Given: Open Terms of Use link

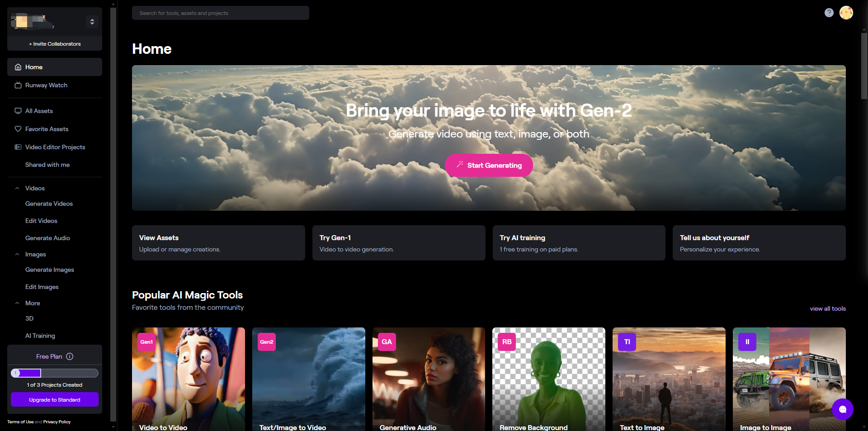Looking at the screenshot, I should pos(20,422).
